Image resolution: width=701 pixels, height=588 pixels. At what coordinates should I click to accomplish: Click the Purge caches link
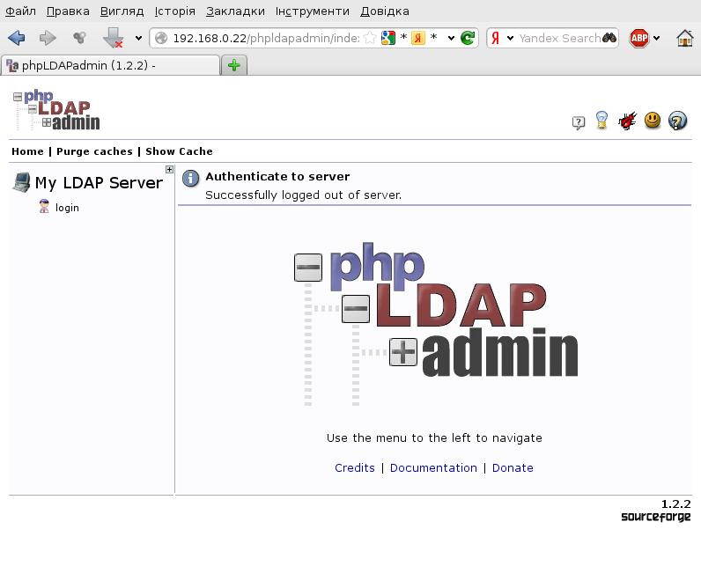(x=94, y=151)
